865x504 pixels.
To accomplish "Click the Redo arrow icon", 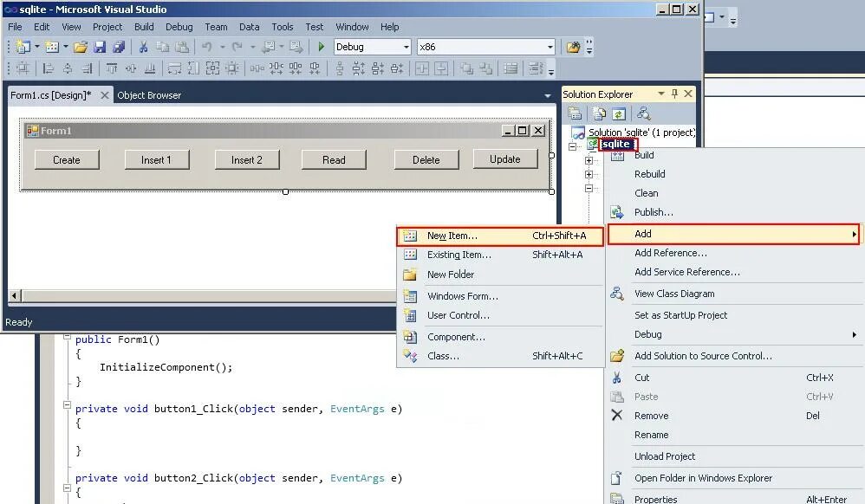I will tap(237, 47).
